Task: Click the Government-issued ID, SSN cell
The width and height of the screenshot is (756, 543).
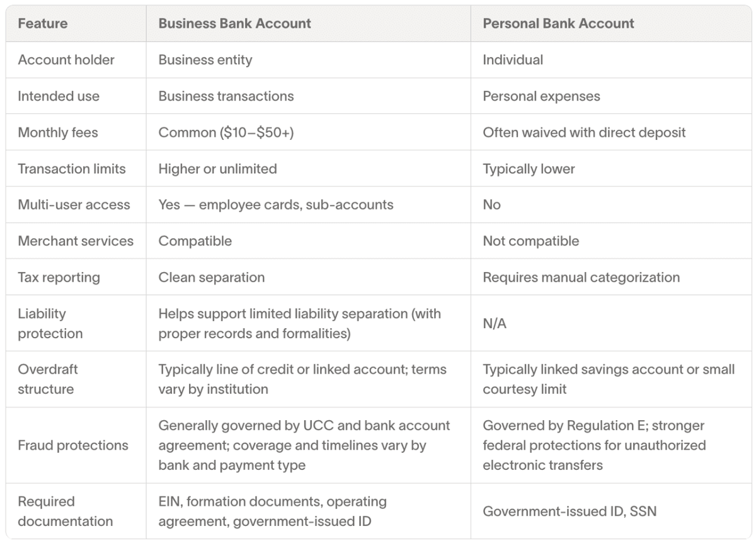Action: point(570,511)
